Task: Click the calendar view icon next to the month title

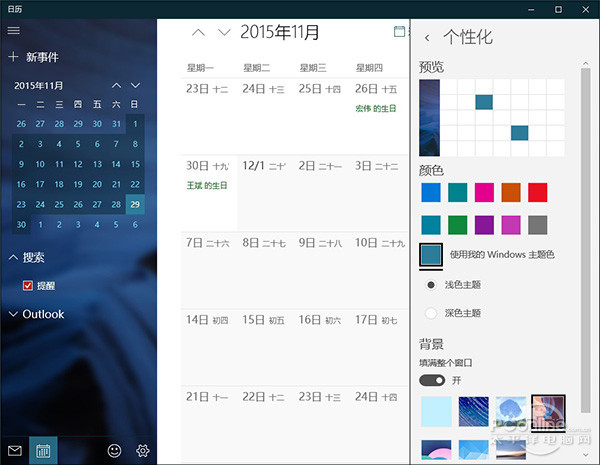Action: point(399,32)
